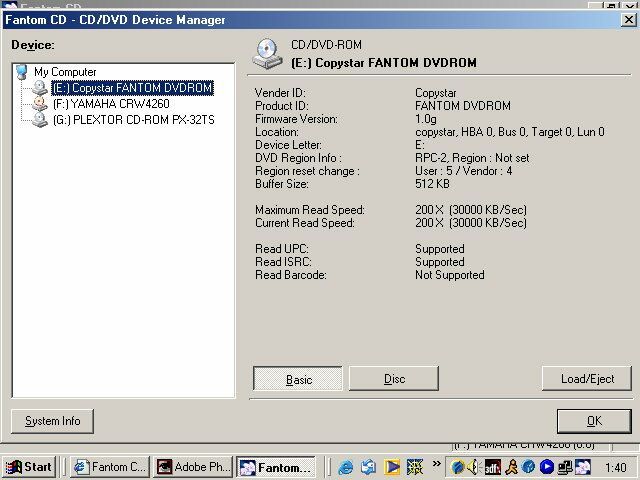640x480 pixels.
Task: Launch the media player Quick Launch icon
Action: pos(392,467)
